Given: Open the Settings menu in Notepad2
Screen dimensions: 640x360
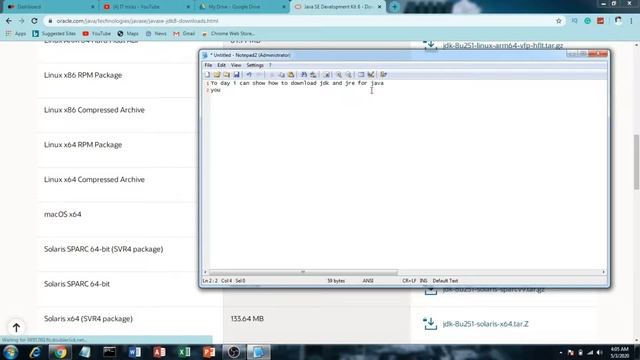Looking at the screenshot, I should coord(255,65).
